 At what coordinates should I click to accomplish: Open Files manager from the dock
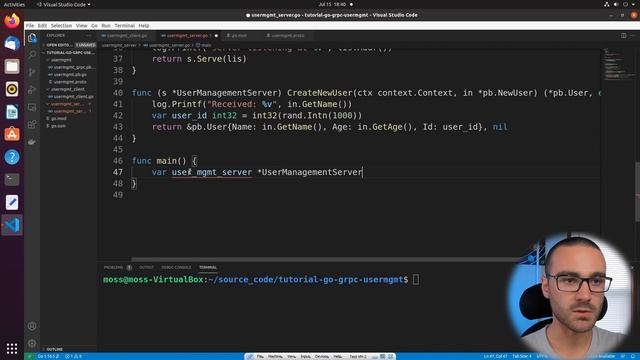pos(12,66)
